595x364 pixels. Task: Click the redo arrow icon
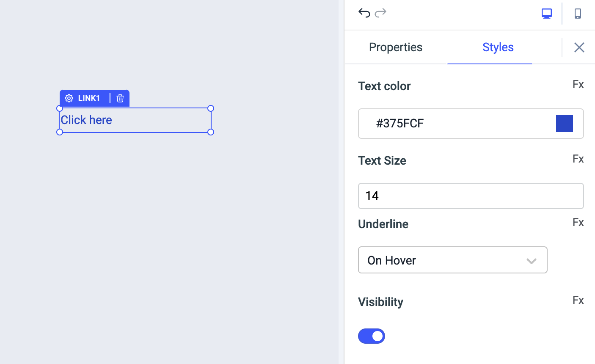click(x=380, y=13)
